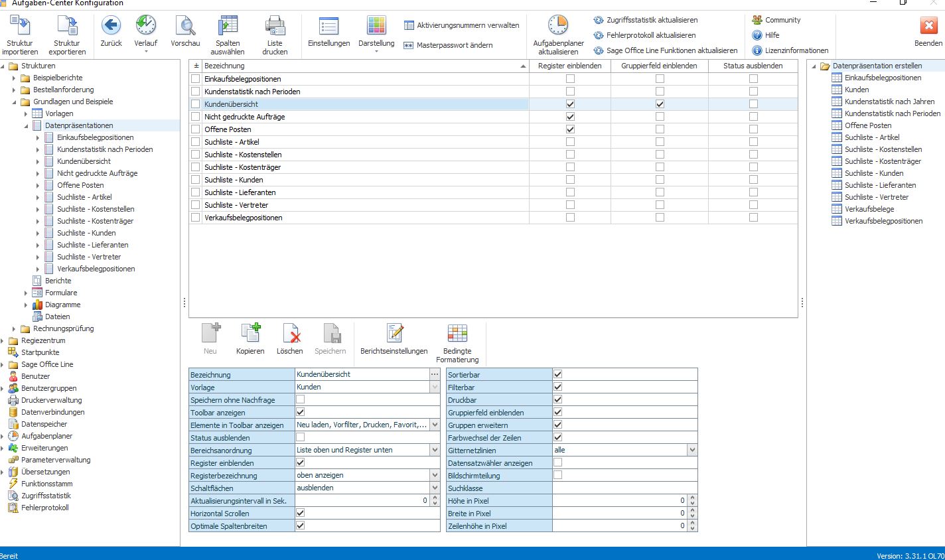The image size is (945, 560).
Task: Check Speichern ohne Nachfrage checkbox
Action: click(x=300, y=399)
